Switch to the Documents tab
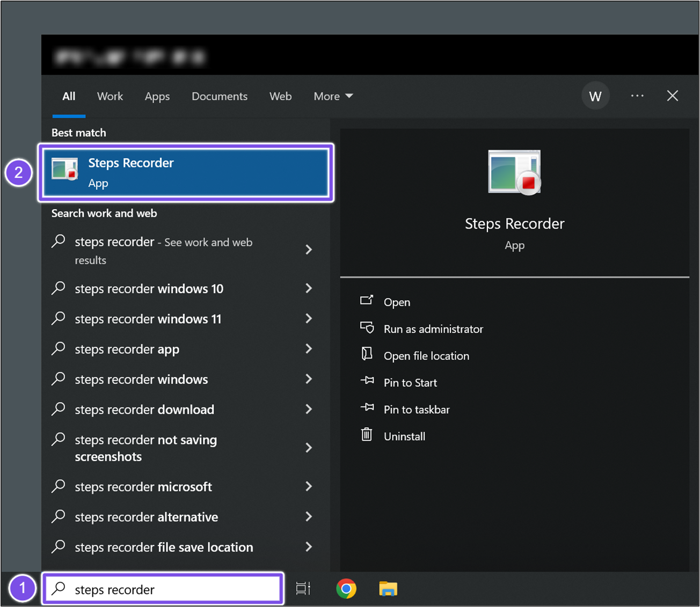This screenshot has width=700, height=607. [x=220, y=97]
